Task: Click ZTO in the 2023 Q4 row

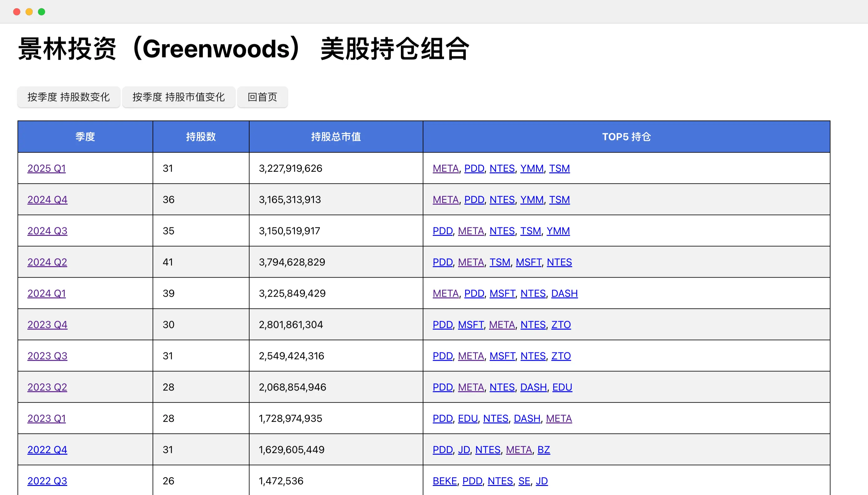Action: click(561, 325)
